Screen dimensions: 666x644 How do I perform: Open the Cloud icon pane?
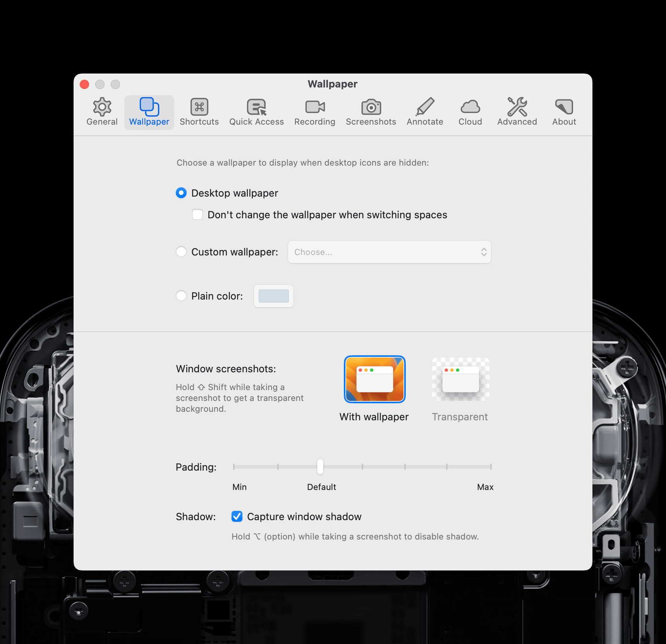[470, 107]
